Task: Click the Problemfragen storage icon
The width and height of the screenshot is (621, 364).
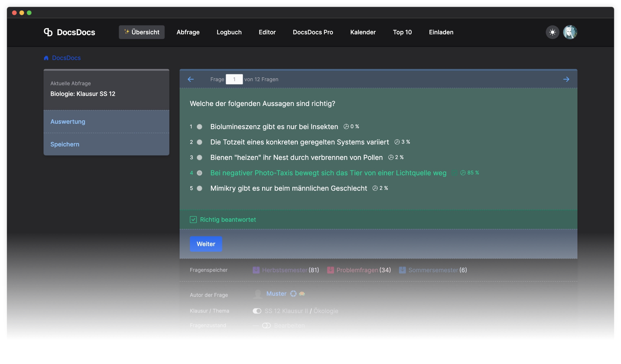Action: pos(330,270)
